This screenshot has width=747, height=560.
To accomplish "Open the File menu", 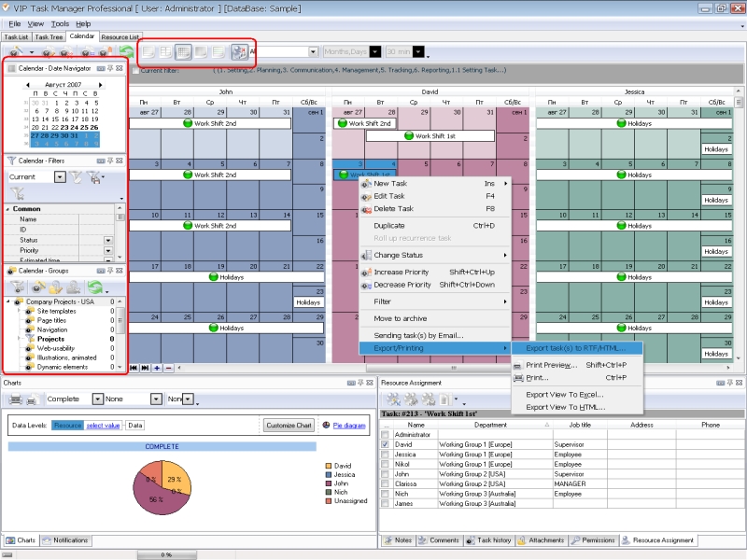I will (14, 24).
